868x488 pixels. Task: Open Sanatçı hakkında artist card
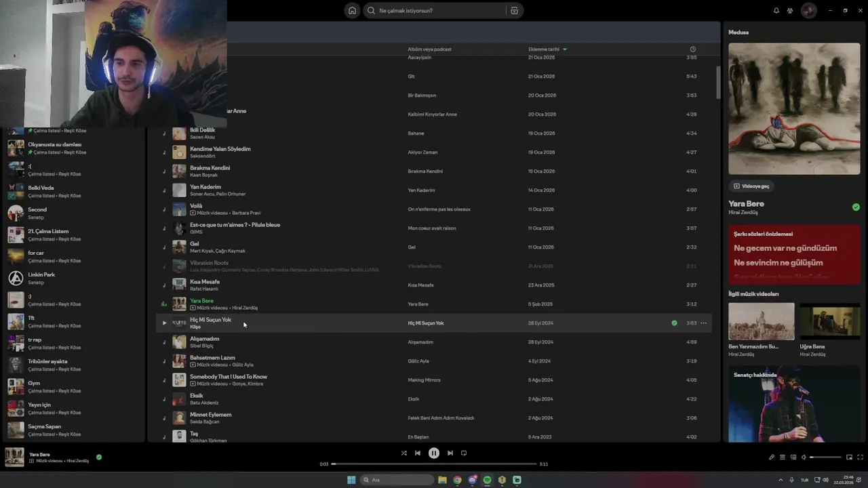tap(794, 404)
